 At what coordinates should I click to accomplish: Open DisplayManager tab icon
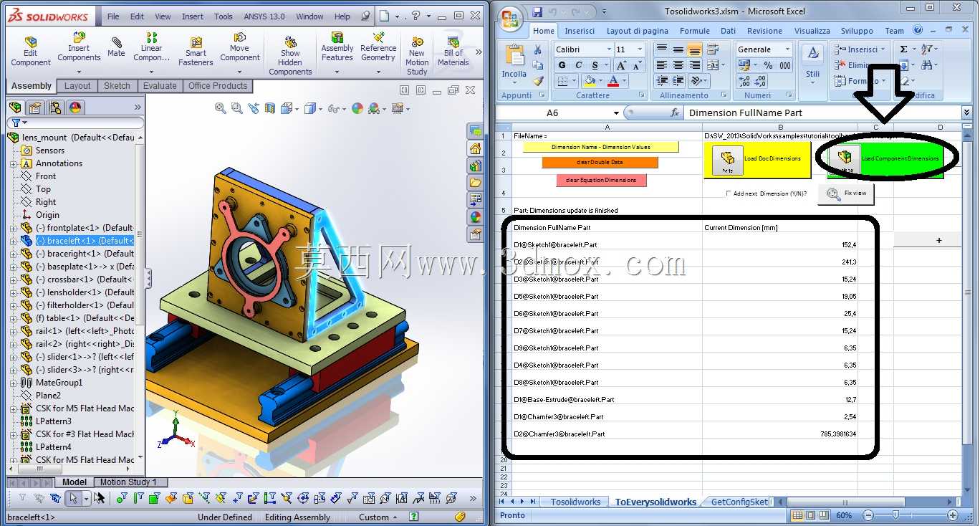[75, 107]
